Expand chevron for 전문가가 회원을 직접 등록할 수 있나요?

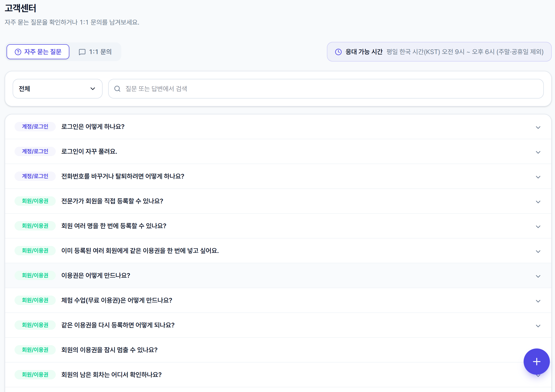[x=538, y=202]
